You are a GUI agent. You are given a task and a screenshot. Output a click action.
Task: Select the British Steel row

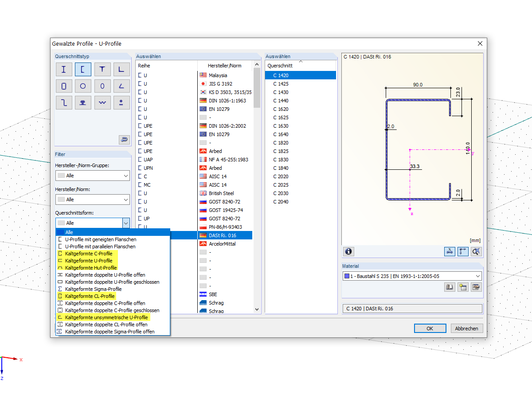pyautogui.click(x=194, y=193)
